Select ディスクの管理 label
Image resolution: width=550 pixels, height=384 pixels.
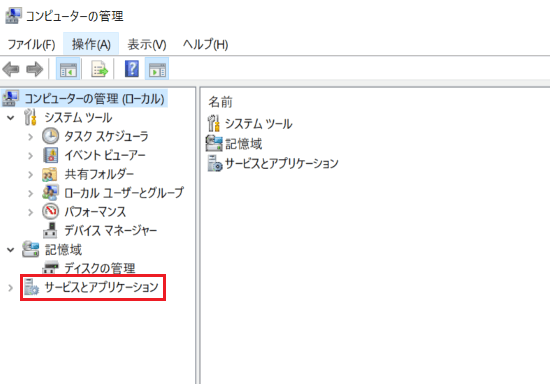coord(100,268)
